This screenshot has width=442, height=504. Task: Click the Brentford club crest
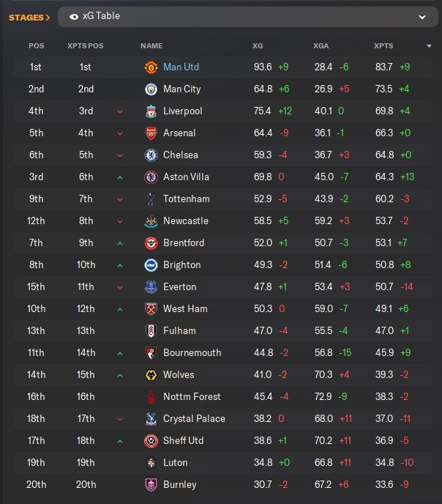point(151,243)
